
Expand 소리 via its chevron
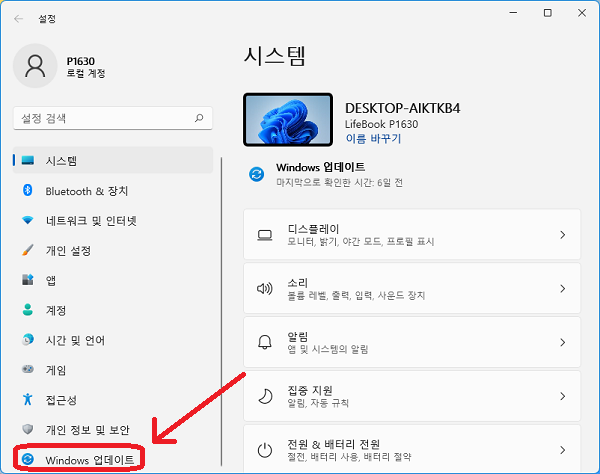pos(562,288)
